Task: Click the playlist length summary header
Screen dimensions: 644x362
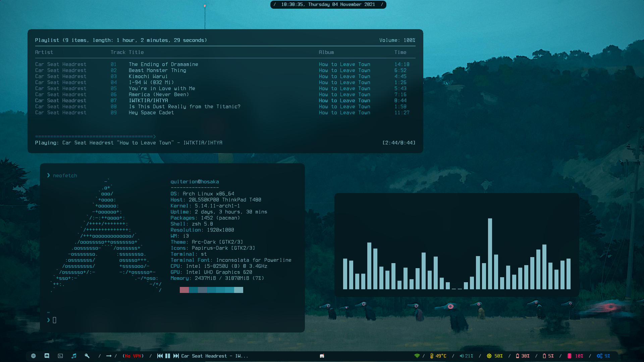Action: tap(121, 40)
